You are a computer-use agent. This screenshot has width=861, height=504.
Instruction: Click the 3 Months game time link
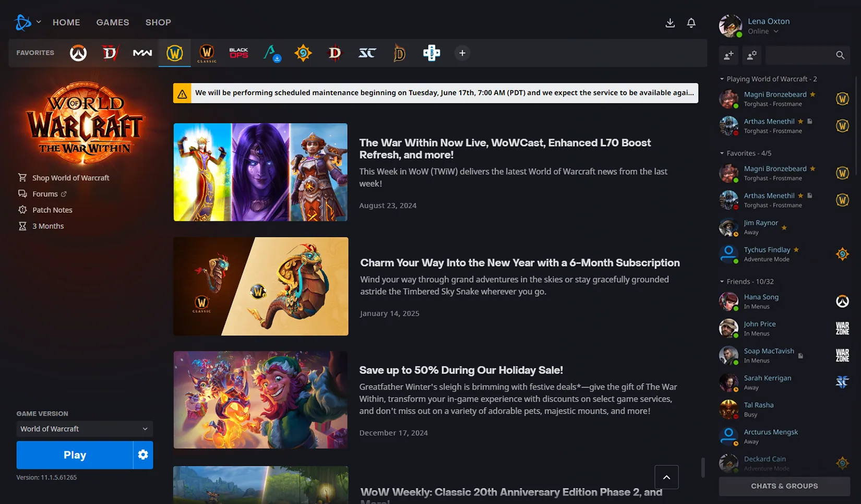coord(41,226)
